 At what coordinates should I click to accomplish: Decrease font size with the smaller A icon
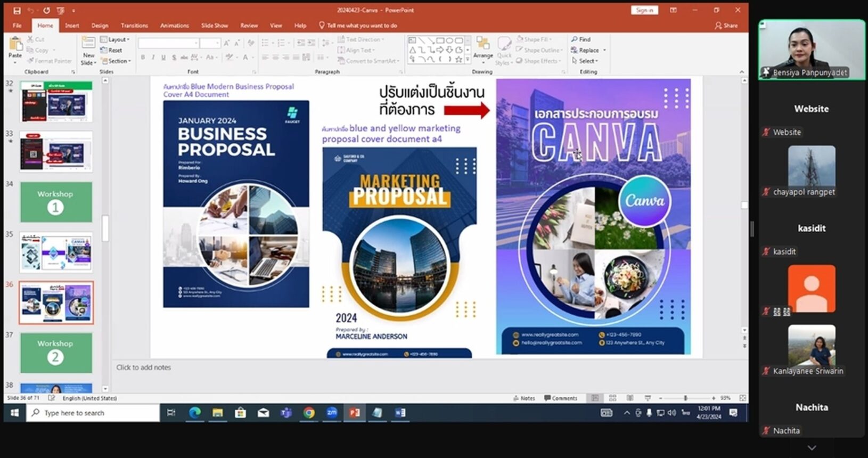[237, 43]
